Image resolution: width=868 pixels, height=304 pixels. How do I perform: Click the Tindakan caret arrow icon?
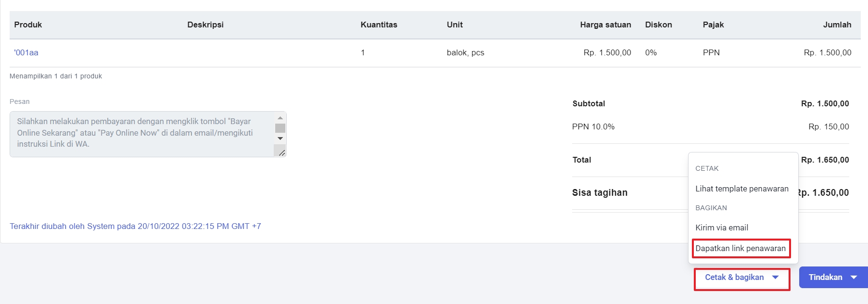click(x=854, y=277)
